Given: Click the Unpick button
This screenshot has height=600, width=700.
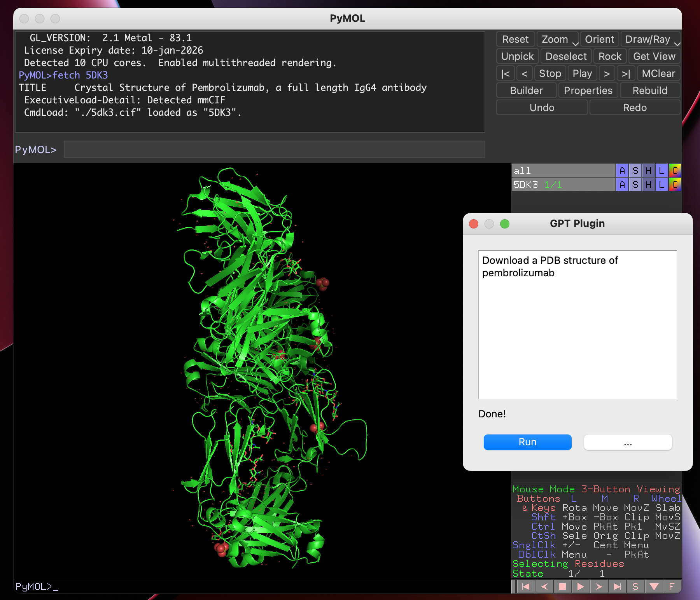Looking at the screenshot, I should click(x=518, y=56).
